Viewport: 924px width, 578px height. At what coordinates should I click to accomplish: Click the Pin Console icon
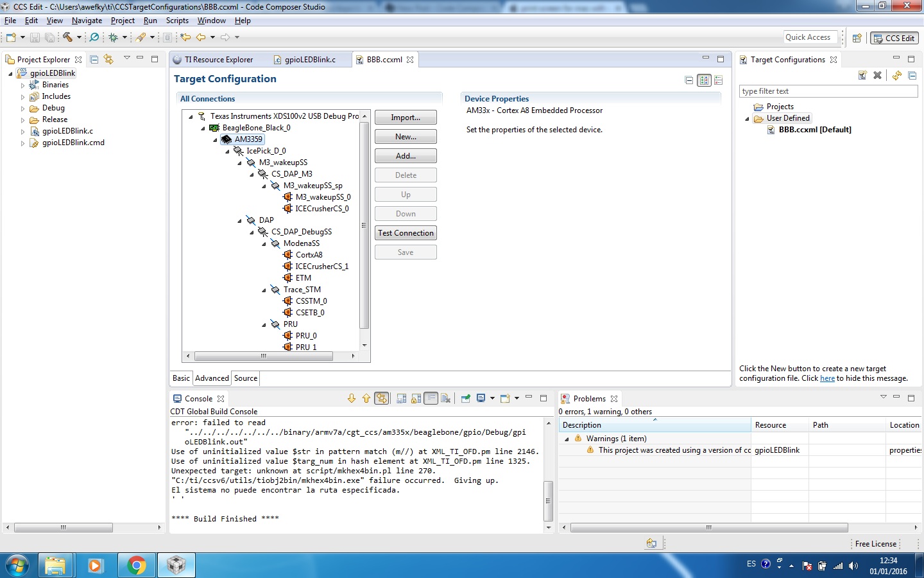pos(466,398)
